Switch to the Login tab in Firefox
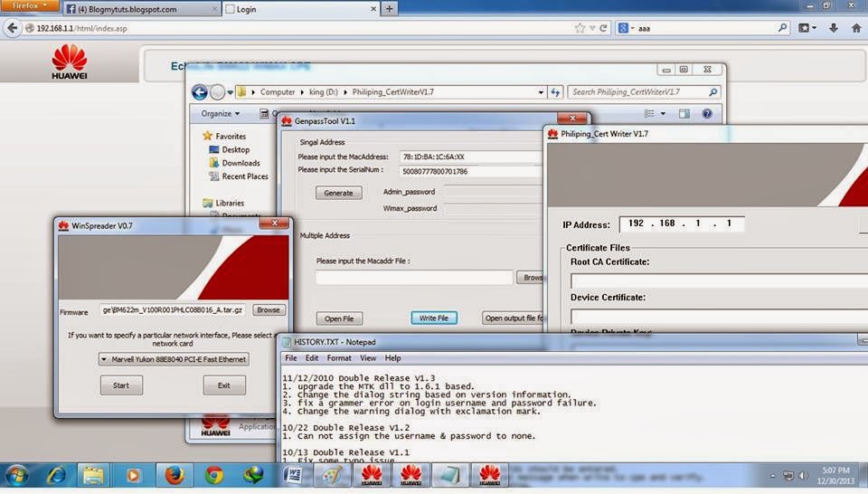The image size is (868, 494). pyautogui.click(x=300, y=9)
